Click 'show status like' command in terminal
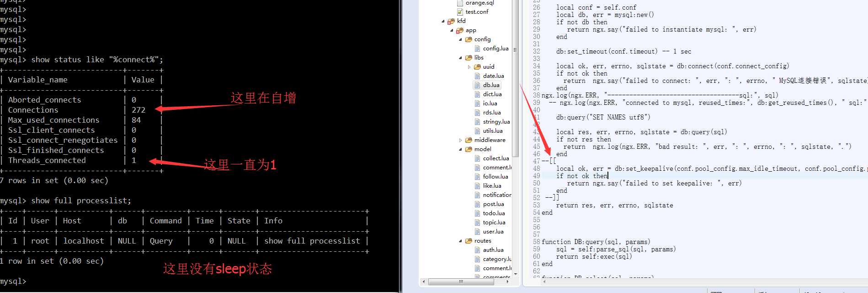Image resolution: width=868 pixels, height=293 pixels. 97,60
